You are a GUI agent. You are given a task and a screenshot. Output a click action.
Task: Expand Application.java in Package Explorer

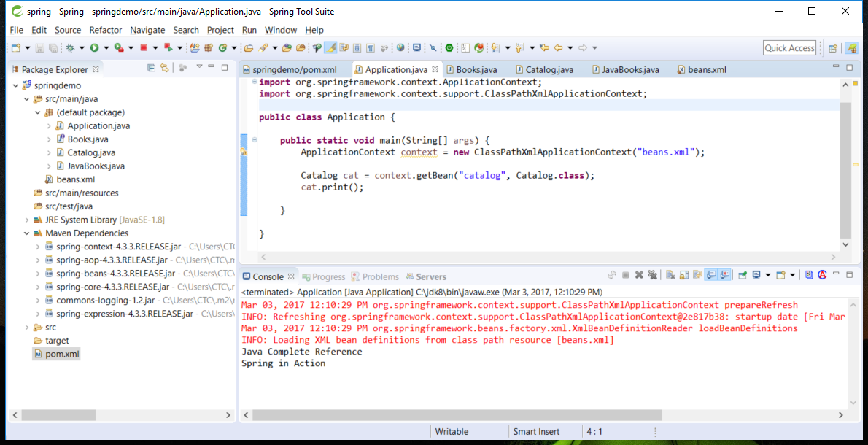point(49,126)
